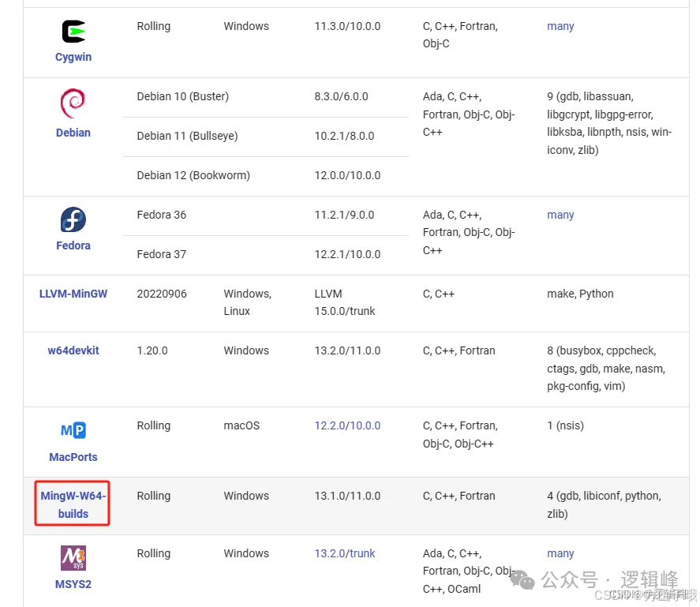Click the version '11.2.1/9.0.0' text
The image size is (700, 607).
tap(344, 215)
